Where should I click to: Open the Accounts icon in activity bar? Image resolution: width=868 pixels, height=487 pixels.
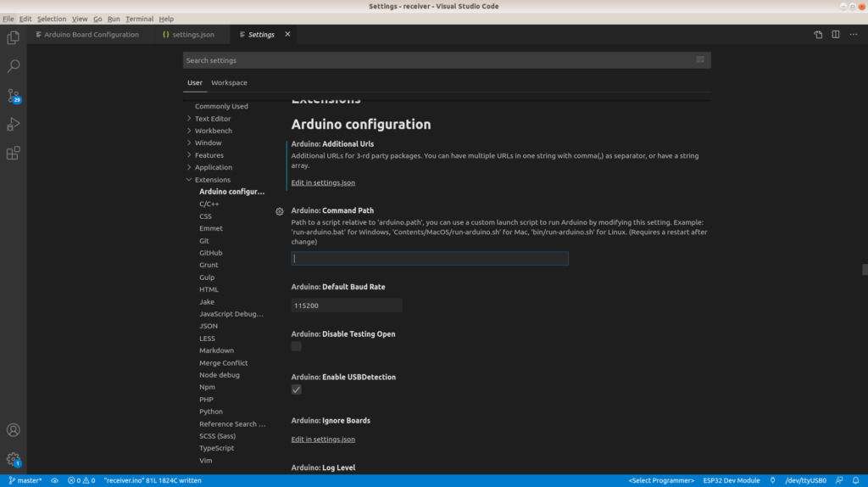tap(14, 430)
